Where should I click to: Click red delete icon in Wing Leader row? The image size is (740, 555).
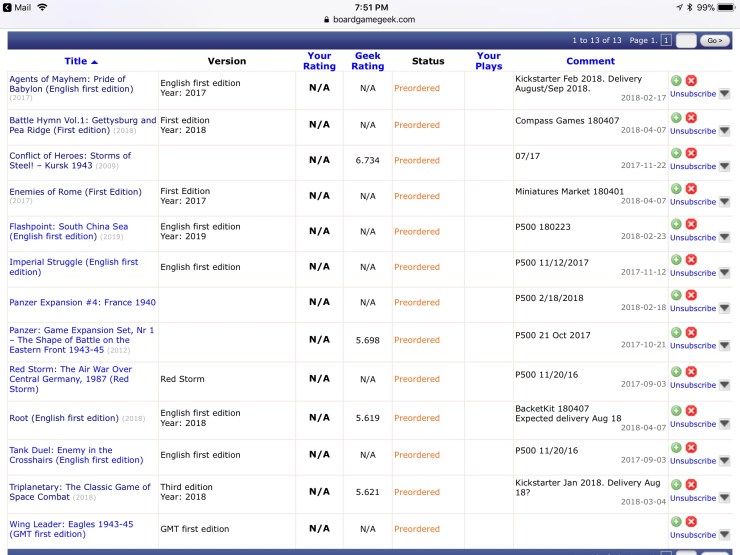pos(691,521)
